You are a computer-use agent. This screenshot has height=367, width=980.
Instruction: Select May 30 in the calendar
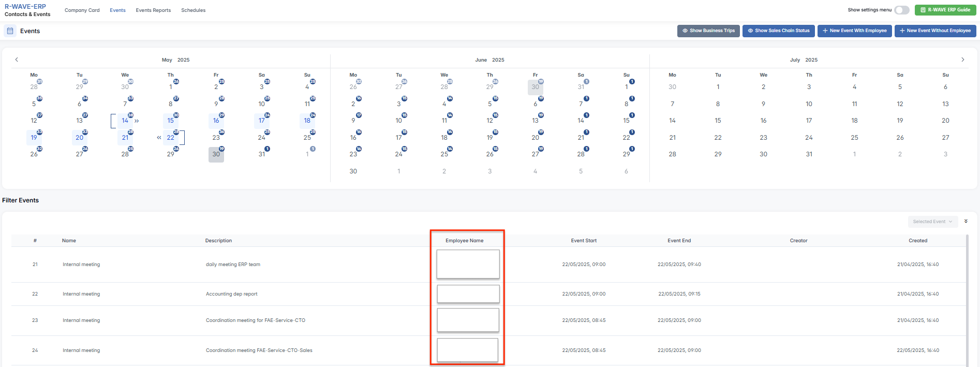click(x=216, y=154)
